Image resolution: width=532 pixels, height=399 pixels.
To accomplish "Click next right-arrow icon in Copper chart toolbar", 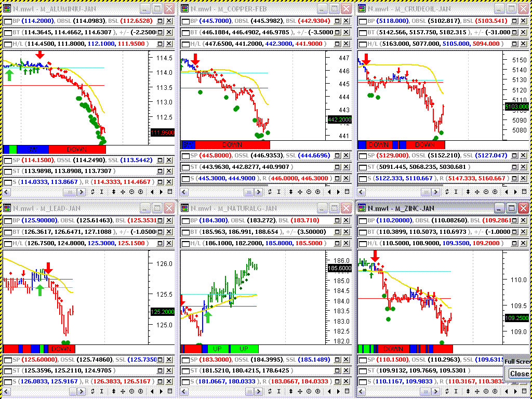I will 338,192.
